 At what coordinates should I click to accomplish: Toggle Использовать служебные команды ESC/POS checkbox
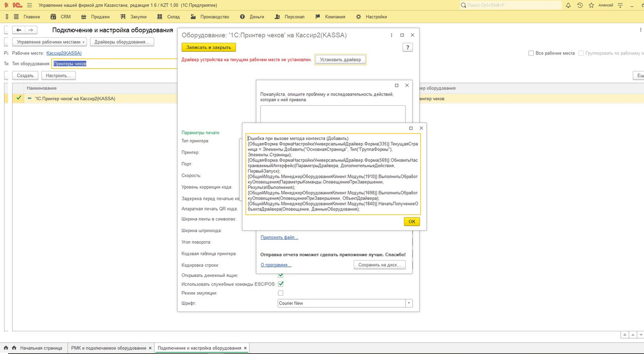point(281,284)
